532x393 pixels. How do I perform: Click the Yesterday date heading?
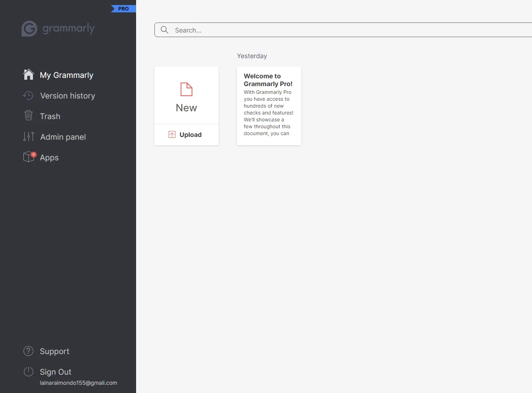(x=252, y=56)
